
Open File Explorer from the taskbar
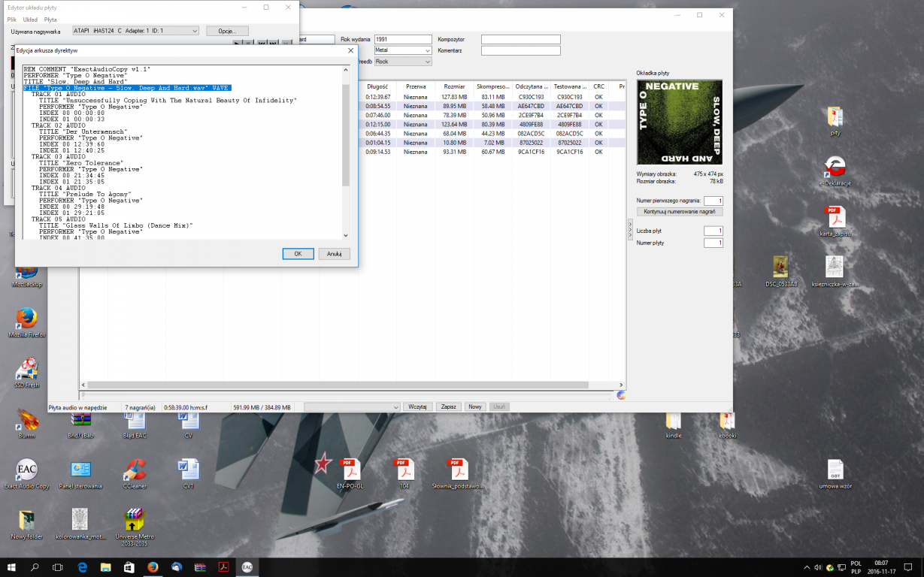pyautogui.click(x=106, y=567)
